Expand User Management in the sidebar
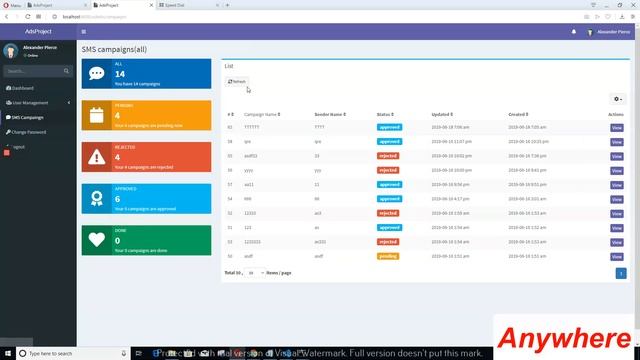Viewport: 640px width, 360px height. click(38, 103)
